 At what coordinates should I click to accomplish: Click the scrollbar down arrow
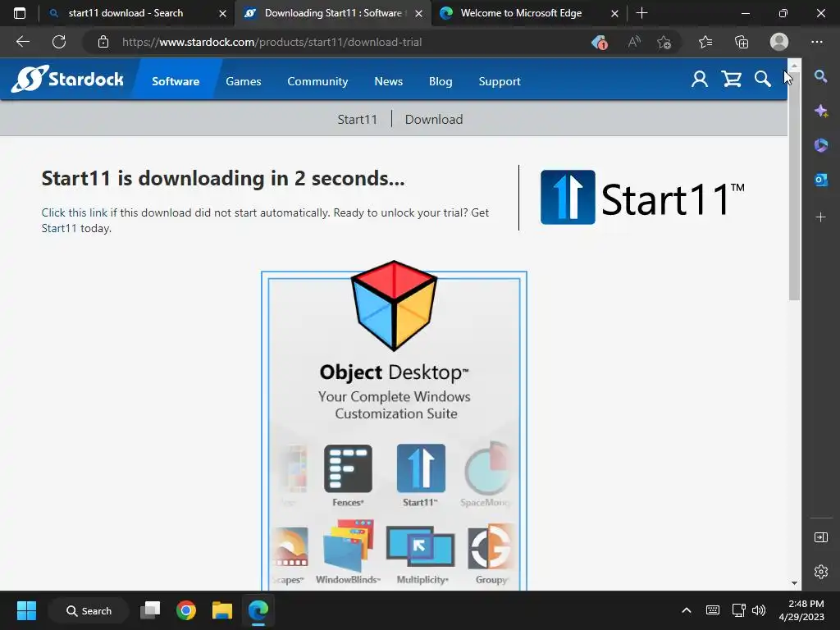pos(794,583)
